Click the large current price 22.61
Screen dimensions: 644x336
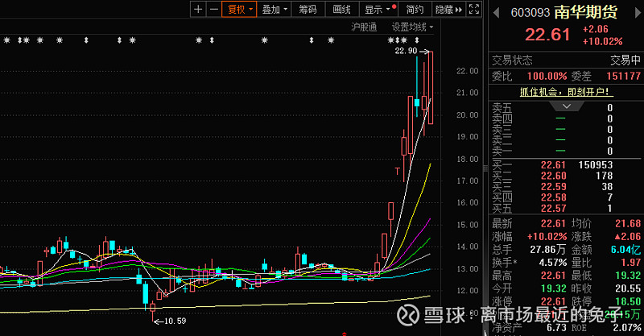pos(547,35)
